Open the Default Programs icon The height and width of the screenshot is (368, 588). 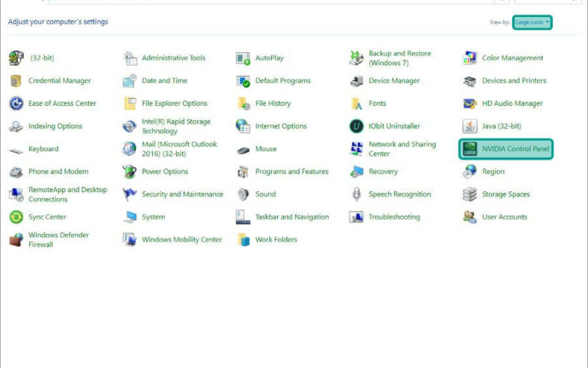click(243, 81)
